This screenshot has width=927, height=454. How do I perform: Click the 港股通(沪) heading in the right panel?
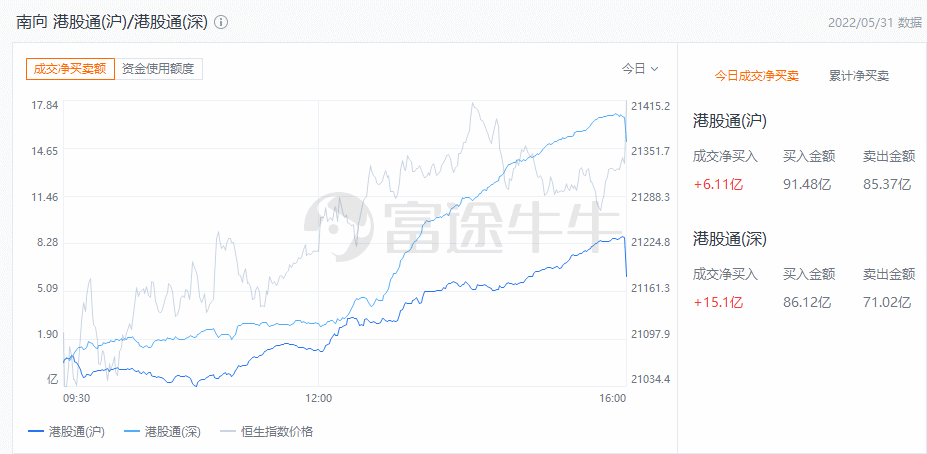tap(730, 122)
